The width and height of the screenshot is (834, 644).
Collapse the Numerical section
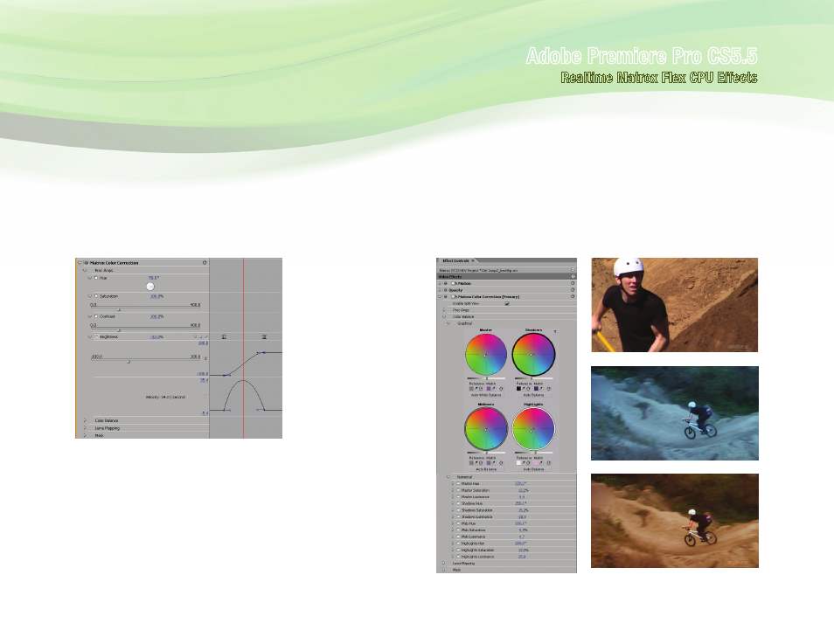[x=448, y=477]
